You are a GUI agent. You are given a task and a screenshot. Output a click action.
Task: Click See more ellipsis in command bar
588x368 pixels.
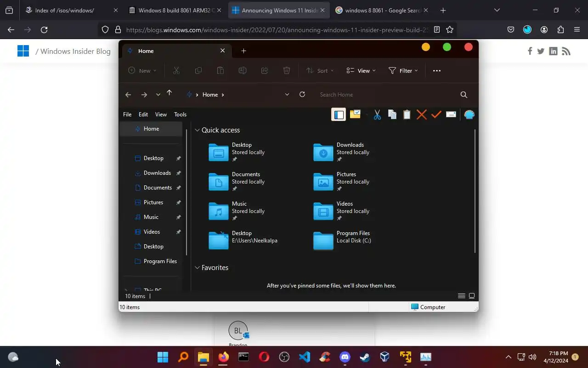click(x=437, y=70)
